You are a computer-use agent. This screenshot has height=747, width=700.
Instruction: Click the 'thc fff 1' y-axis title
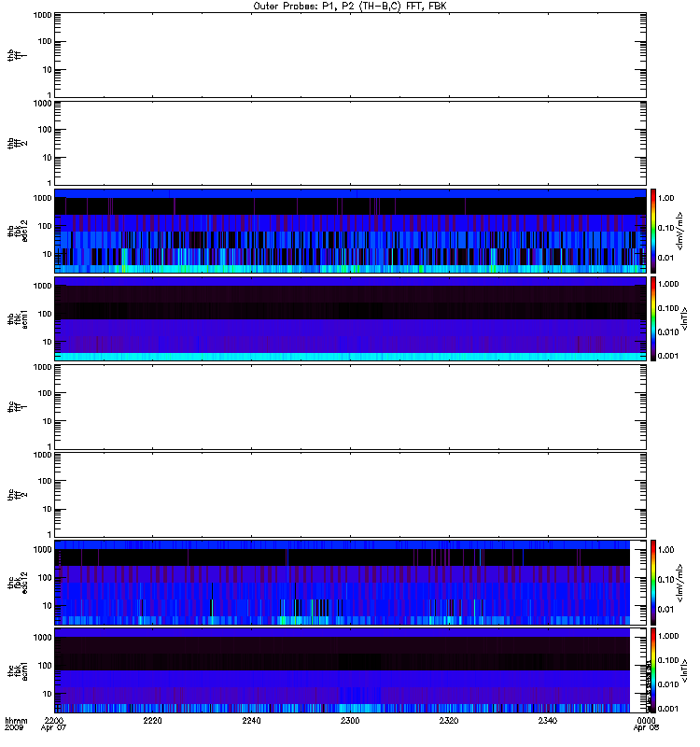17,407
